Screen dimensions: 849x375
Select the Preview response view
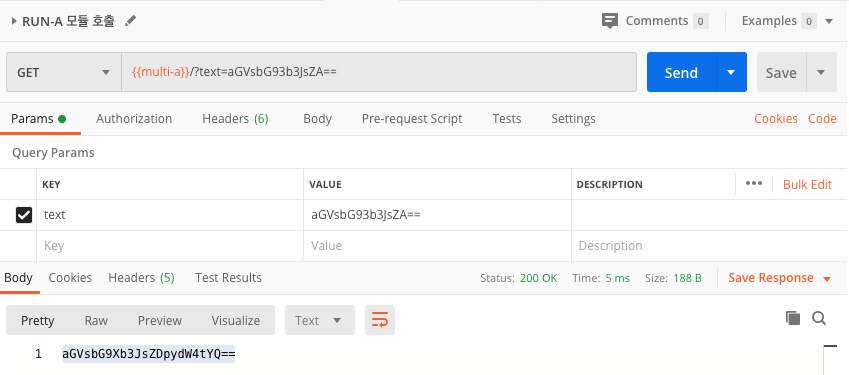point(160,320)
